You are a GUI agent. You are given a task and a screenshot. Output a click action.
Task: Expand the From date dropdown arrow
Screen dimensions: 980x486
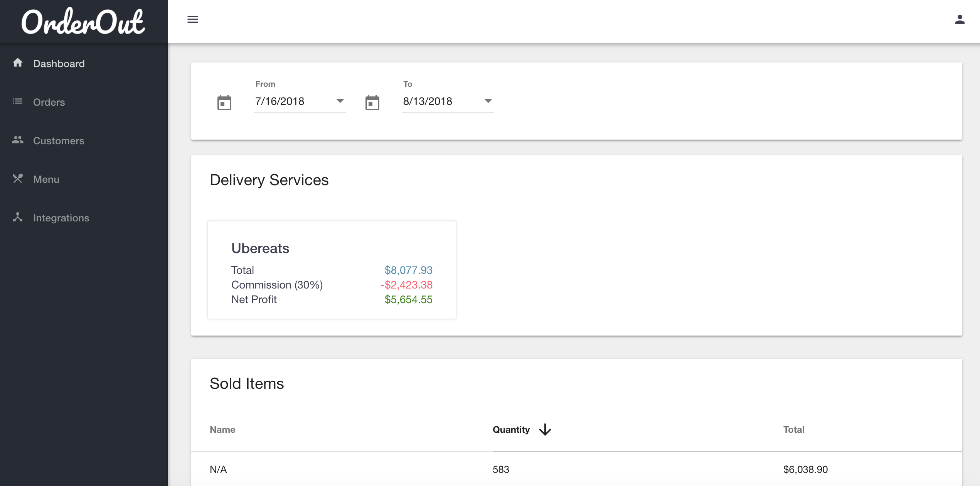click(340, 101)
